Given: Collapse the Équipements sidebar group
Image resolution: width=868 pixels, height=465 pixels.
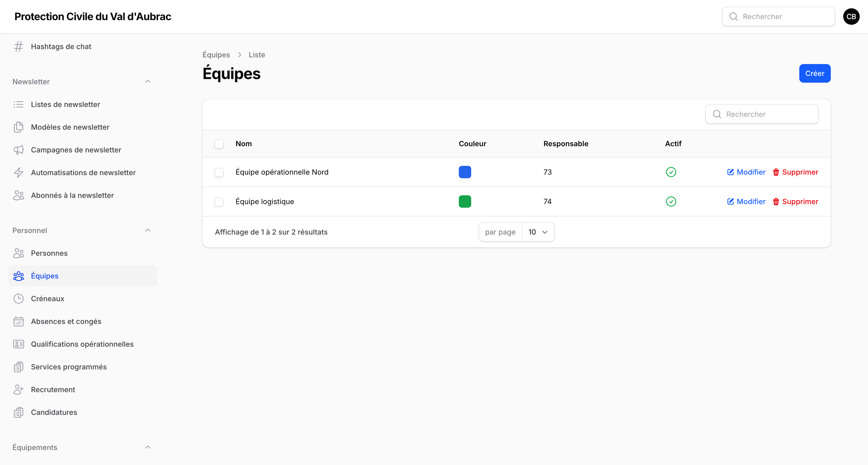Looking at the screenshot, I should tap(148, 447).
